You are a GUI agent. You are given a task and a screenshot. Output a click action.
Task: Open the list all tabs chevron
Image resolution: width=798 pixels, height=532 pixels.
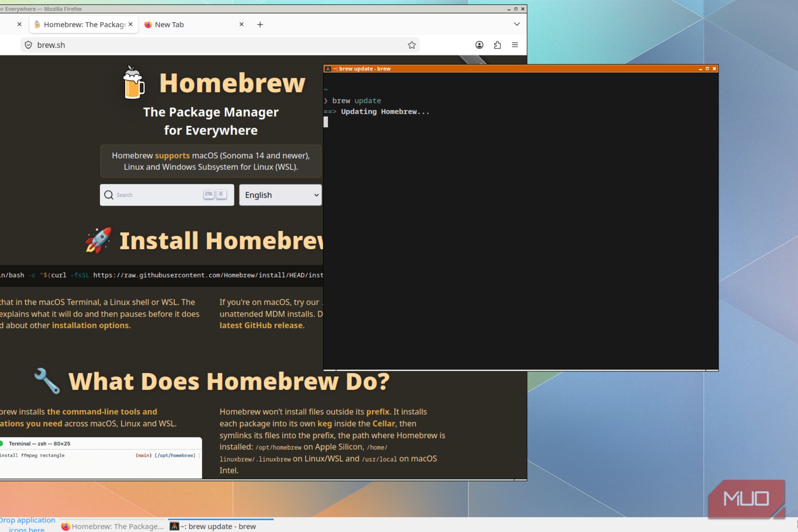pos(517,24)
